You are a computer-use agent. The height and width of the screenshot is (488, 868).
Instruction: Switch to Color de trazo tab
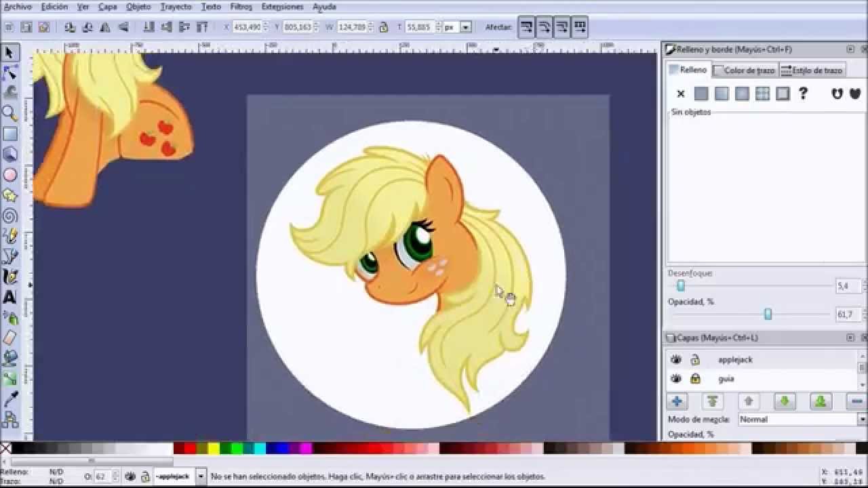[745, 70]
